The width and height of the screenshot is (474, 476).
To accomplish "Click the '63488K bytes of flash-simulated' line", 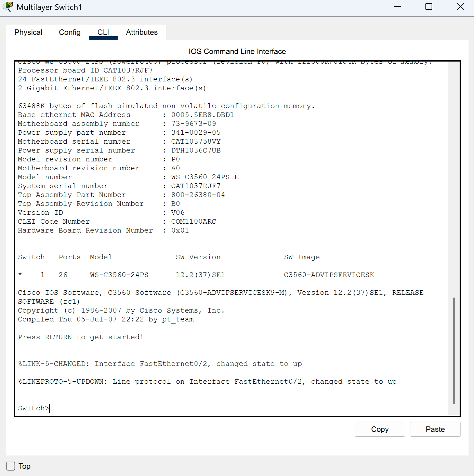I will pyautogui.click(x=166, y=106).
